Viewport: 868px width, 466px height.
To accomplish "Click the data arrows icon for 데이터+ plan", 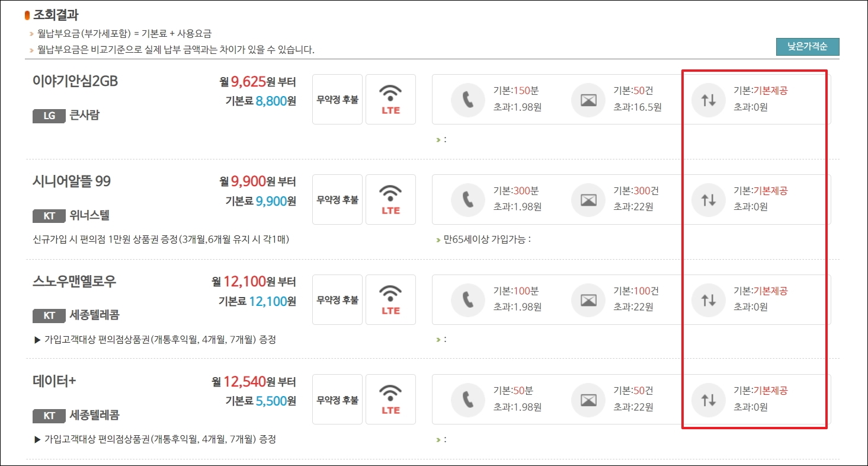I will pos(708,400).
